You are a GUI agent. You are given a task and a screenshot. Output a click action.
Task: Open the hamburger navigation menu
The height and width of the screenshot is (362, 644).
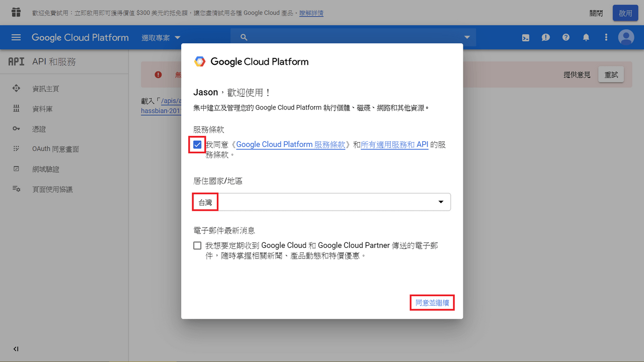(x=16, y=37)
